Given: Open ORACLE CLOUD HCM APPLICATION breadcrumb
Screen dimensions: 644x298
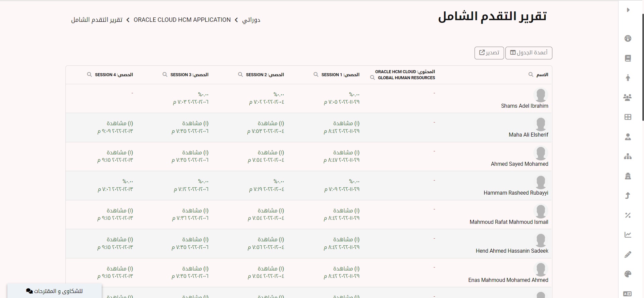Looking at the screenshot, I should pos(182,20).
